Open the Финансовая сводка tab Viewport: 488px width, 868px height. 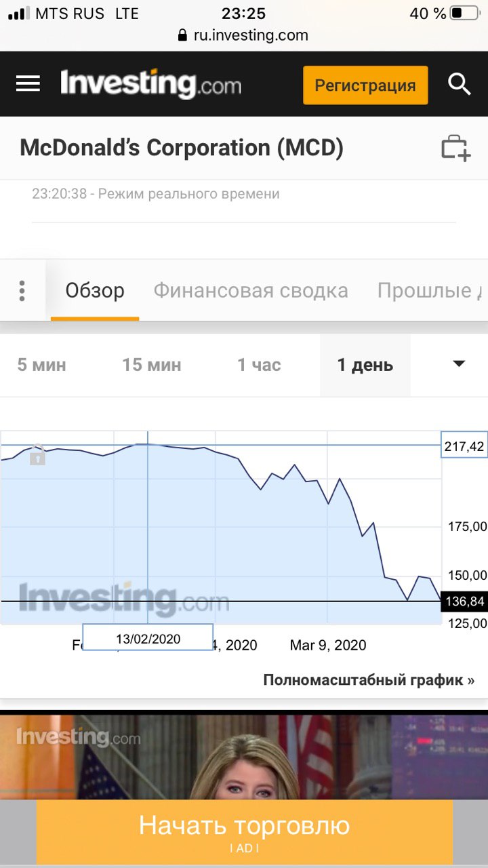point(251,291)
